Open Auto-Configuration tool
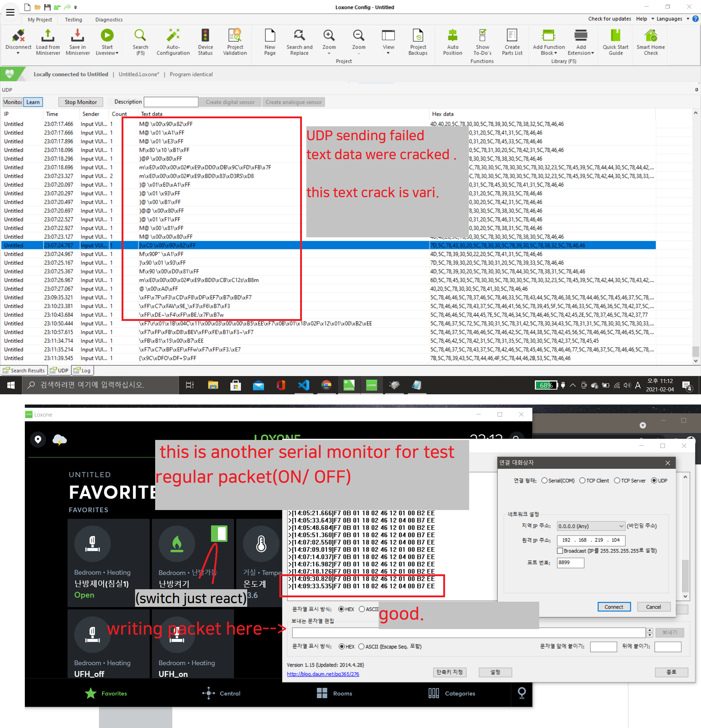Viewport: 701px width, 728px height. (x=173, y=36)
